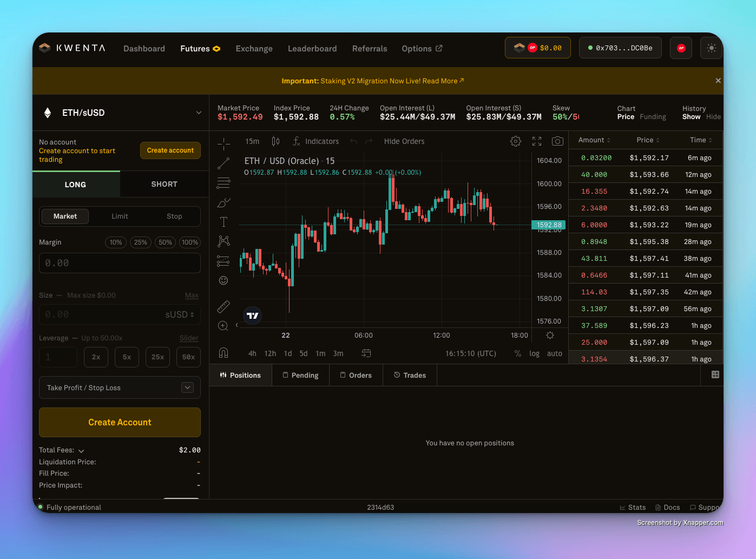Switch to the LONG side
Screen dimensions: 756x559
pyautogui.click(x=76, y=185)
